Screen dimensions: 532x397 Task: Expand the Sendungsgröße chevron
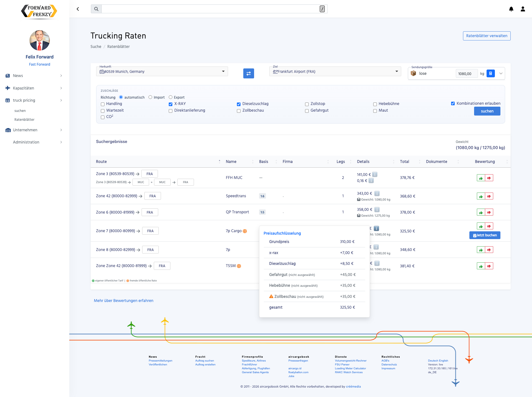tap(501, 73)
